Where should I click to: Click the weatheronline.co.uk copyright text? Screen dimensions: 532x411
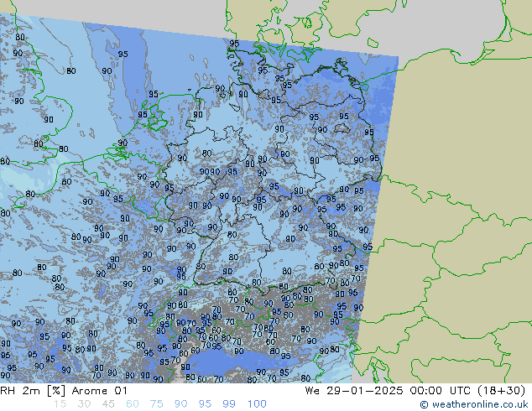pyautogui.click(x=474, y=404)
